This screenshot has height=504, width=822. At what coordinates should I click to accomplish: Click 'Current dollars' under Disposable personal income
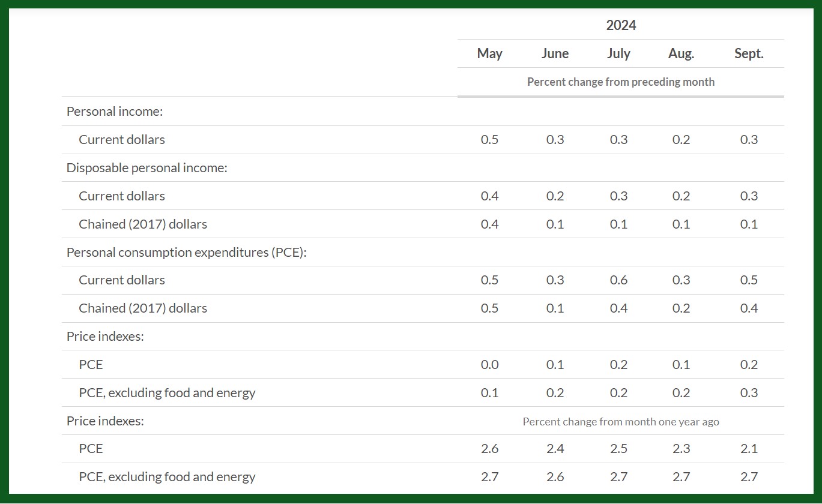(122, 196)
